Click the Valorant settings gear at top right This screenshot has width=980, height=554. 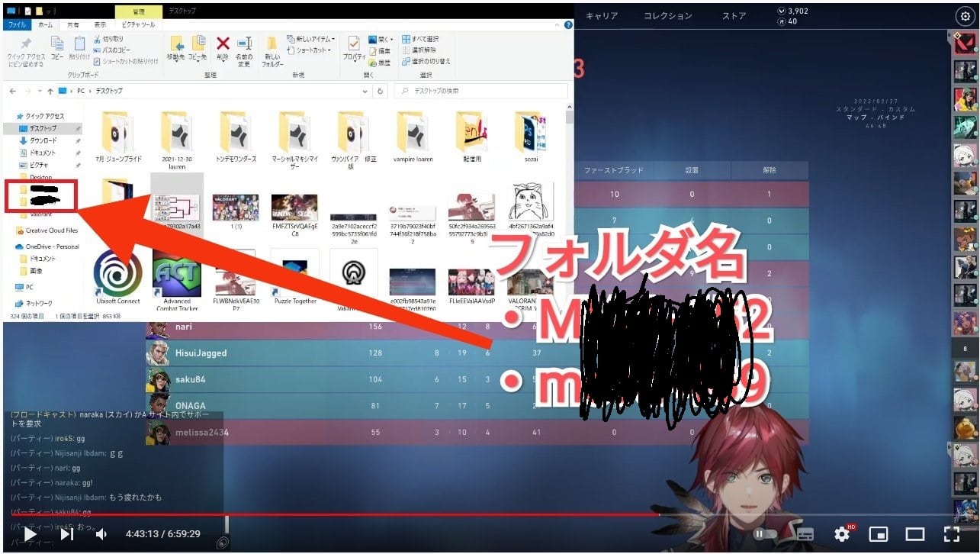(965, 16)
